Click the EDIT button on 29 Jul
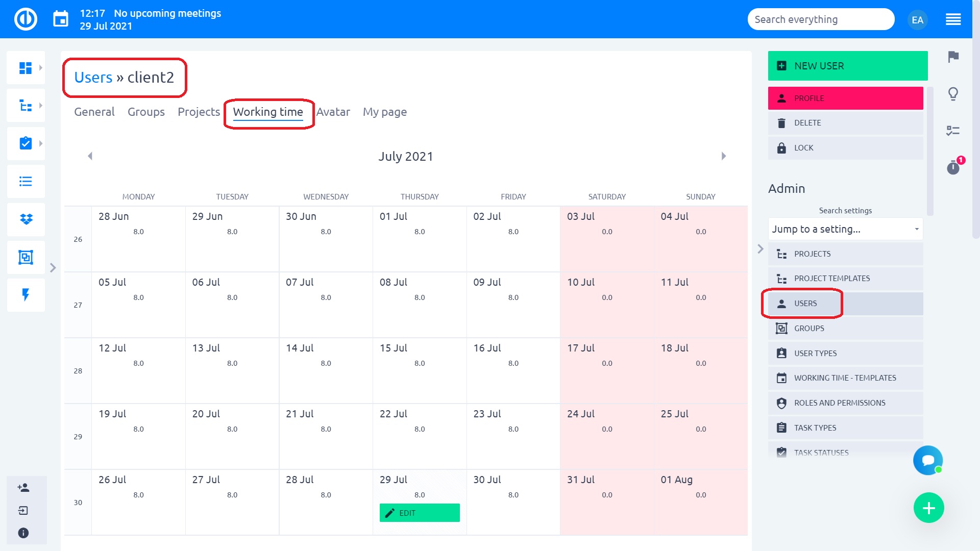Viewport: 980px width, 551px height. (419, 513)
